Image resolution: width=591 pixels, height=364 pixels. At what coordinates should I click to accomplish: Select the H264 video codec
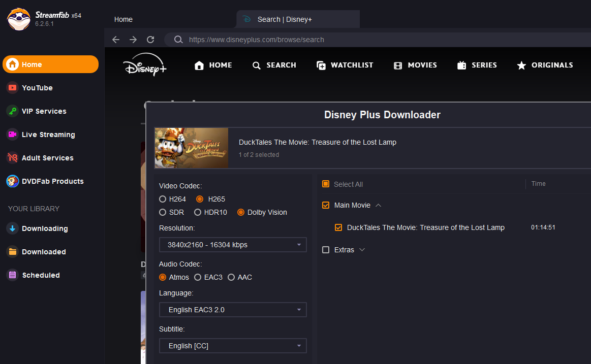(x=163, y=199)
